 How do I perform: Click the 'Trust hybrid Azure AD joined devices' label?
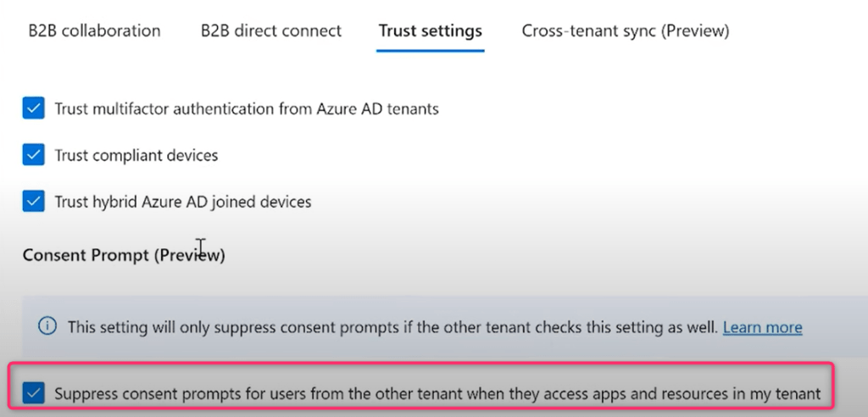(183, 203)
